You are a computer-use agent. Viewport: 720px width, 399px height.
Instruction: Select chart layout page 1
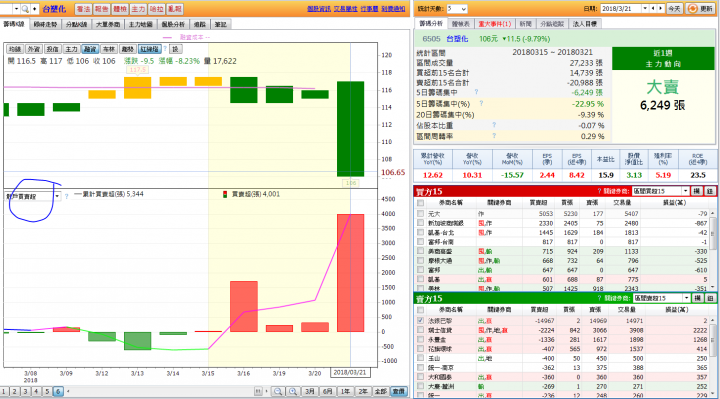(x=4, y=392)
